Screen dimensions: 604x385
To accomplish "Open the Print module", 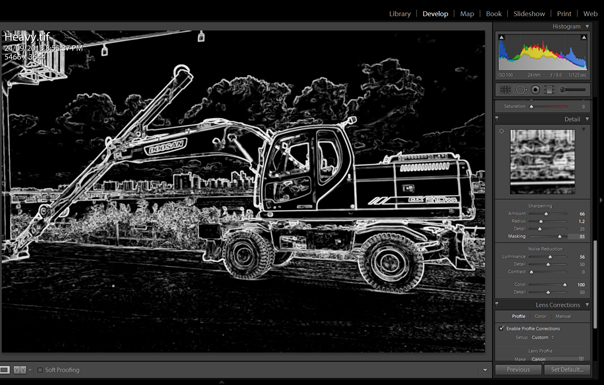I will tap(564, 13).
